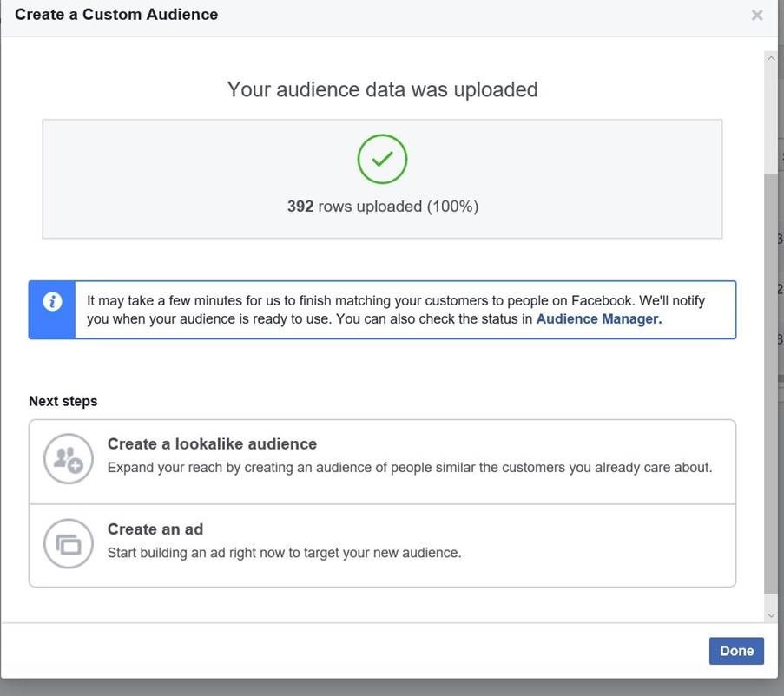
Task: Click the blue info icon
Action: click(52, 302)
